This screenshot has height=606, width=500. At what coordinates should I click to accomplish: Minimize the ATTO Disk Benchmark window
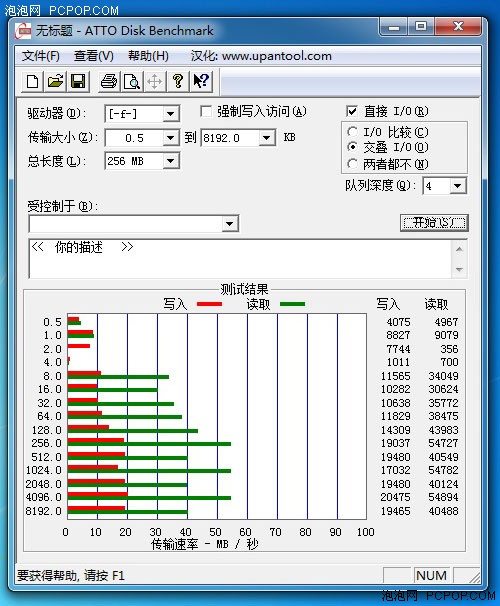point(394,27)
